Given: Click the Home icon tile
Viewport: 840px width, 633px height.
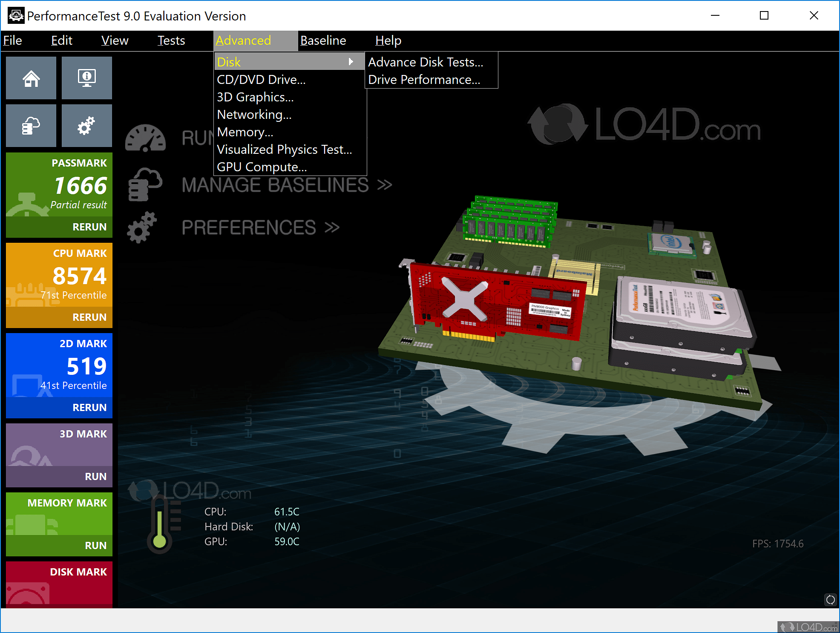Looking at the screenshot, I should 31,78.
